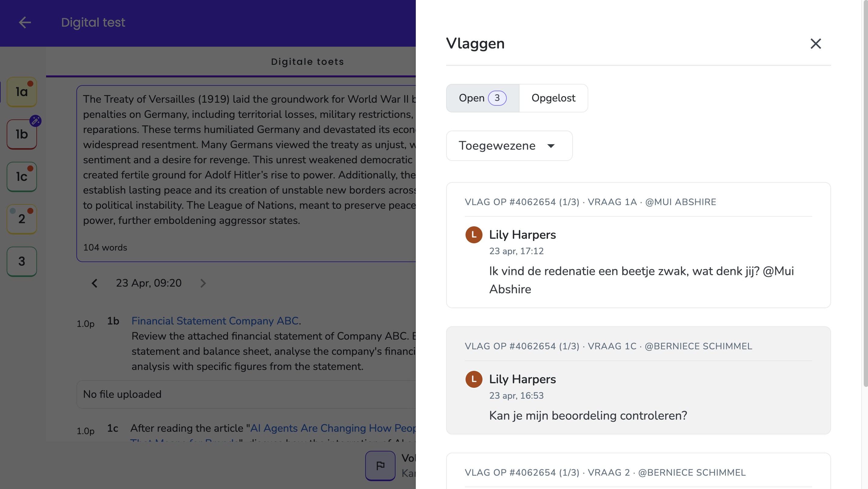The height and width of the screenshot is (489, 868).
Task: Click the 23 Apr, 09:20 version timestamp
Action: [x=149, y=283]
